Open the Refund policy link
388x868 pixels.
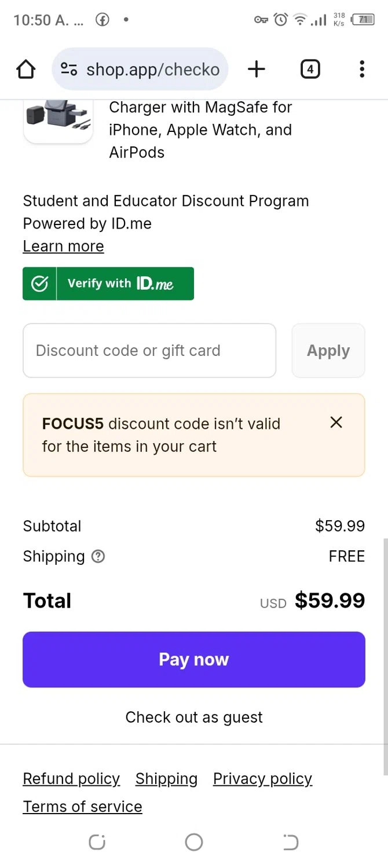(71, 779)
